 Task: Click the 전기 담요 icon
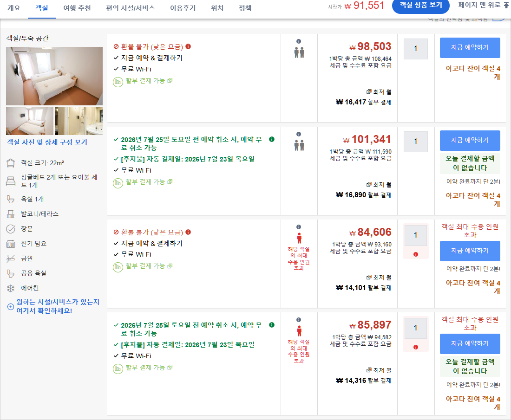pos(11,244)
